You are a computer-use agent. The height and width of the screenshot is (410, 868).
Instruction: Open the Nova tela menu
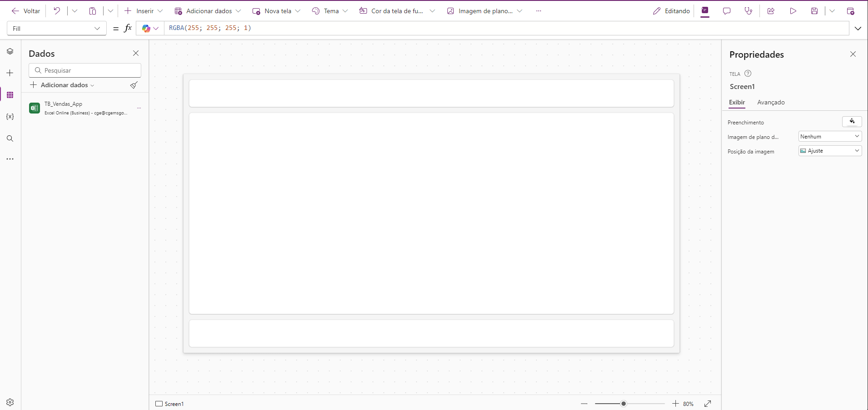[277, 11]
